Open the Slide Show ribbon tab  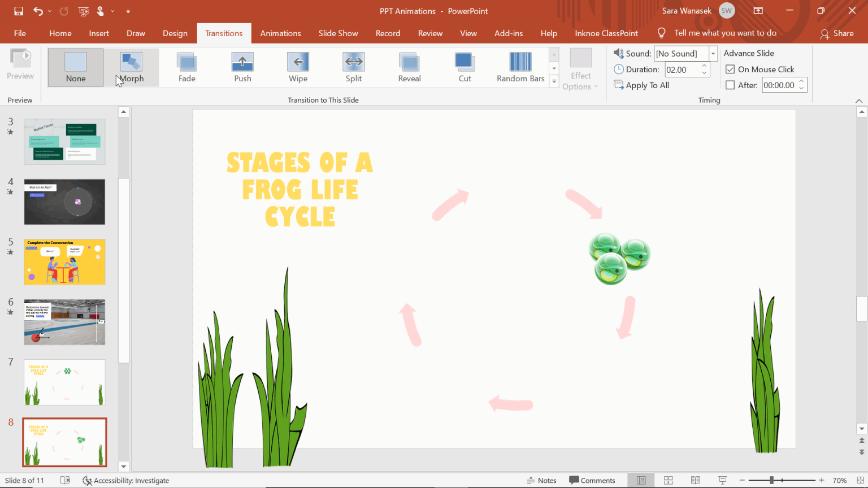click(x=338, y=33)
